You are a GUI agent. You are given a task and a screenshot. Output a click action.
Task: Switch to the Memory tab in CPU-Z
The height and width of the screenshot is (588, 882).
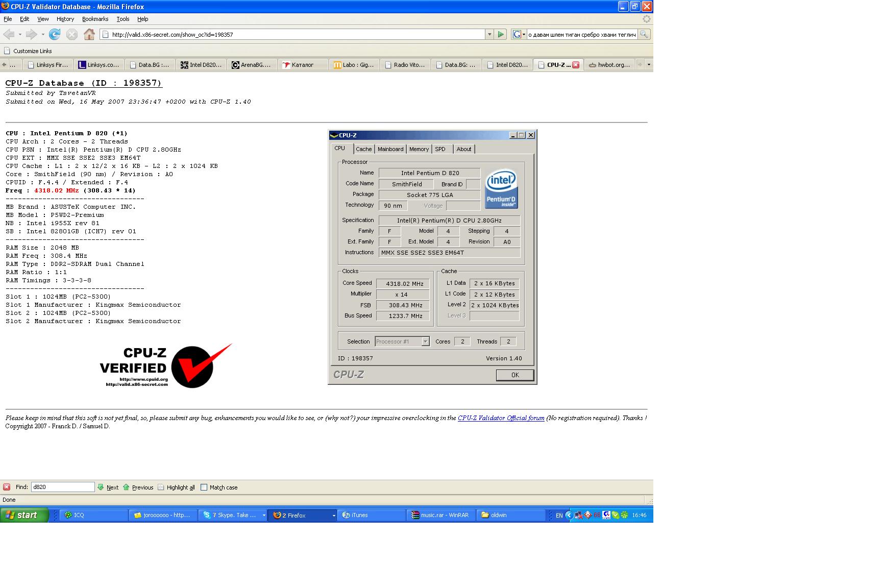419,149
